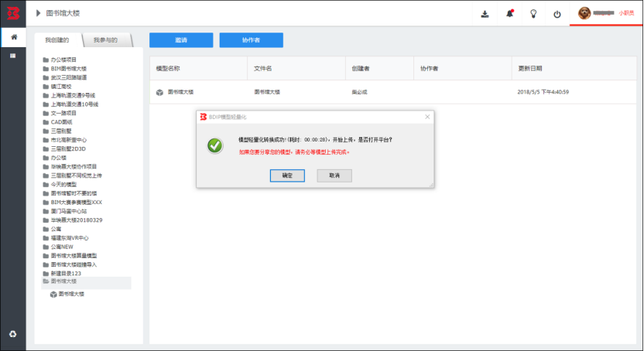Open the 市北高新壹中心 folder
The width and height of the screenshot is (644, 351).
point(69,140)
